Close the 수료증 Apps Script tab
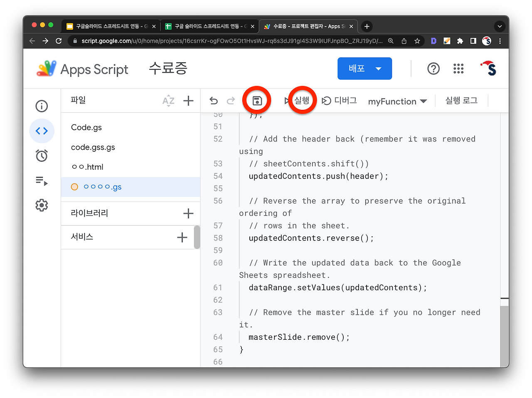Viewport: 532px width, 398px height. click(351, 26)
